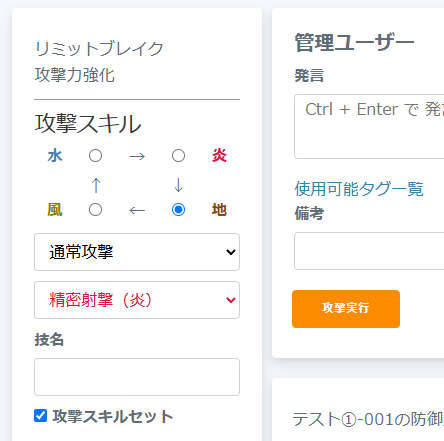444x441 pixels.
Task: Click the brown 地 element symbol
Action: [219, 210]
